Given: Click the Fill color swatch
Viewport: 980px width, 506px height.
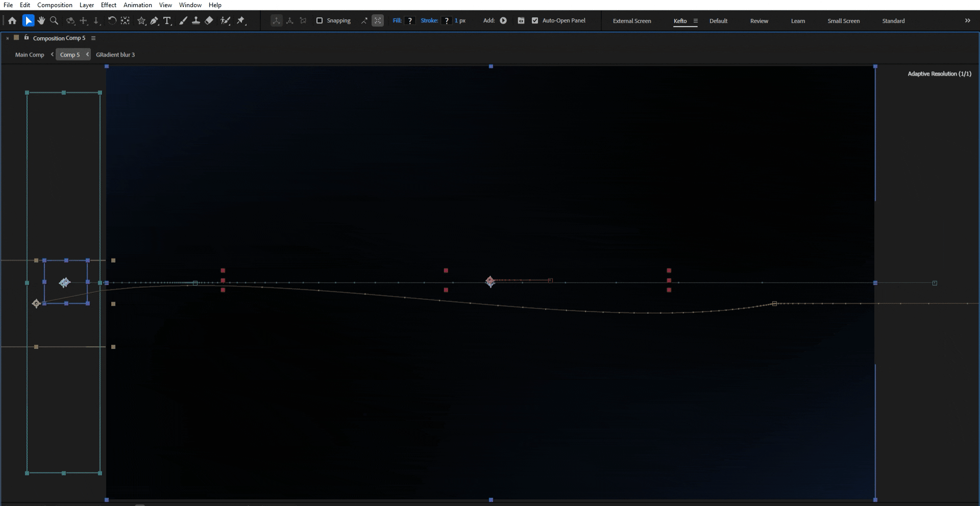Looking at the screenshot, I should pyautogui.click(x=410, y=21).
